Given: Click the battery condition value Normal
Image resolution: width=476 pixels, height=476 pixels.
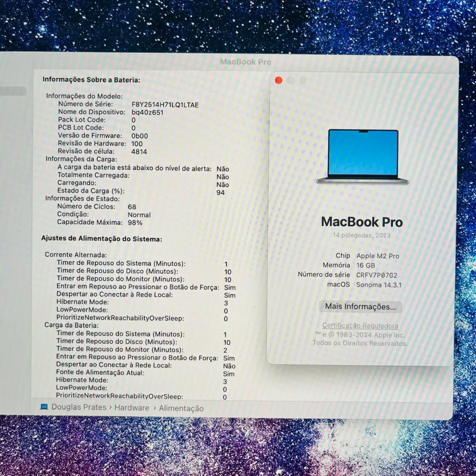Looking at the screenshot, I should click(139, 215).
